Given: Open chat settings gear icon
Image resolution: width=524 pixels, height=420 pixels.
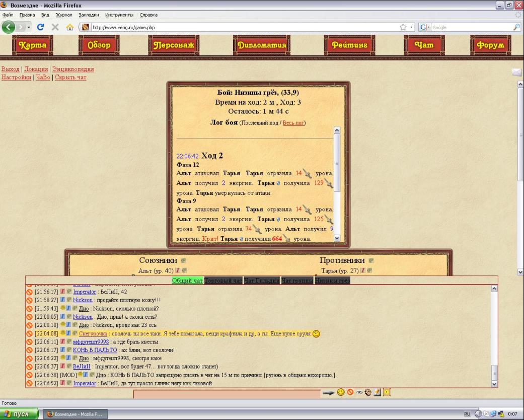Looking at the screenshot, I should (x=368, y=392).
